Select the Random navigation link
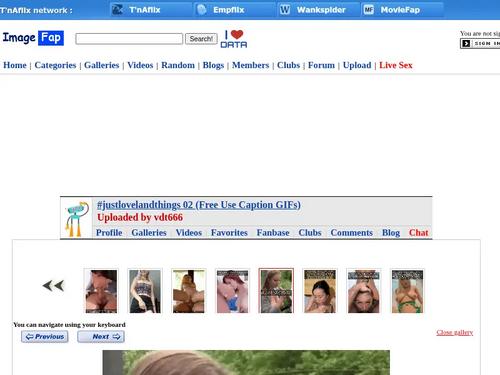Screen dimensions: 500x375 pos(178,65)
